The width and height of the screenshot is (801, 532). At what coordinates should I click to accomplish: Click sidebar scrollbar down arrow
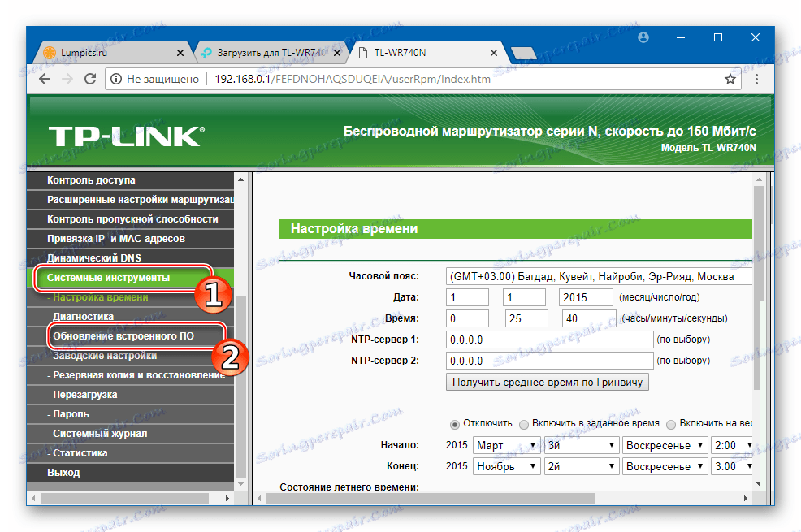tap(241, 484)
